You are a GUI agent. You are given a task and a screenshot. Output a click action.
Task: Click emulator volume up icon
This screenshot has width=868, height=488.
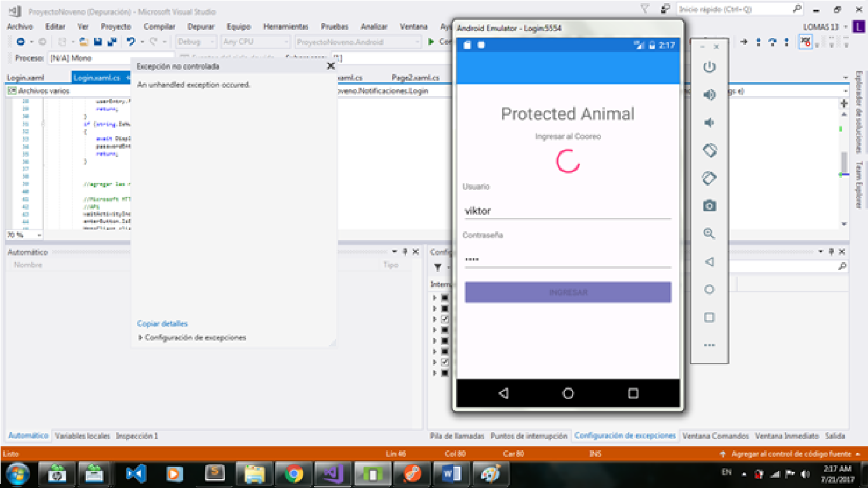click(709, 95)
